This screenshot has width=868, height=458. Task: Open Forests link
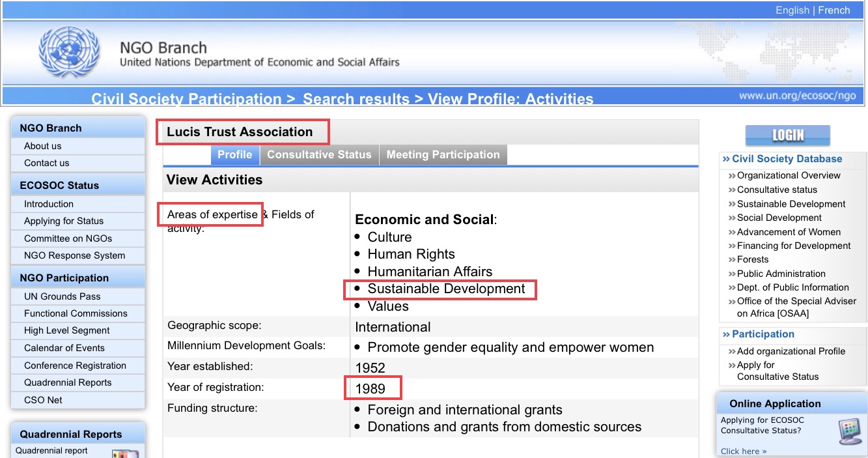point(753,259)
